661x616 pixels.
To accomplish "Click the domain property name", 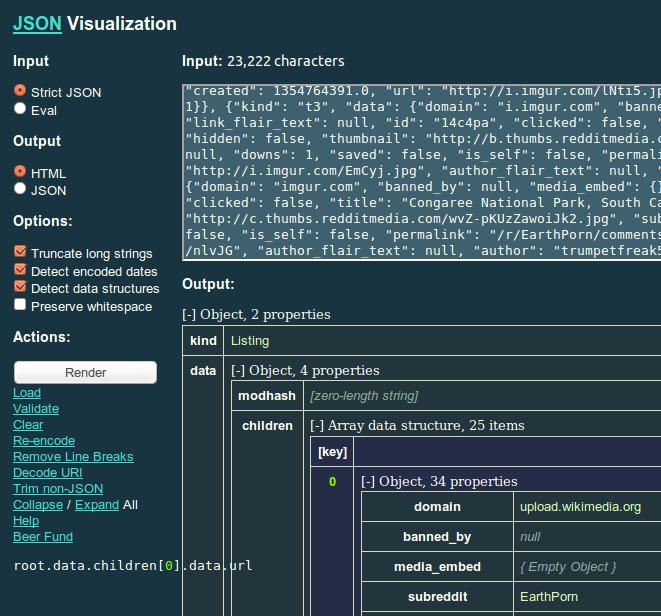I will click(x=437, y=507).
